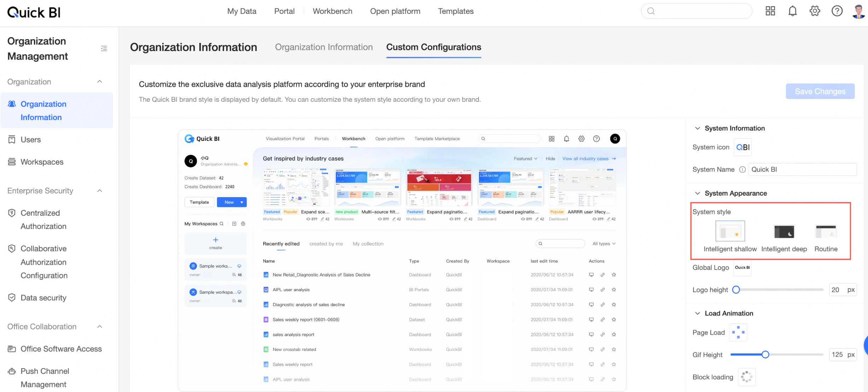This screenshot has width=868, height=392.
Task: Open Open platform menu
Action: [x=395, y=11]
